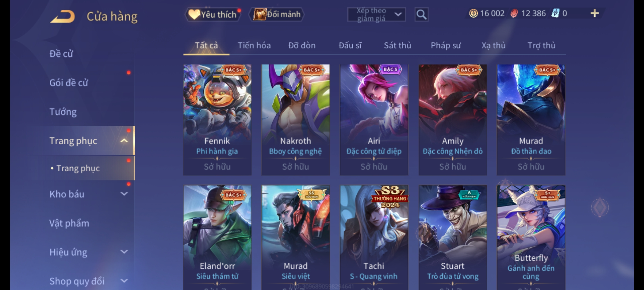Screen dimensions: 644x290
Task: Switch to the Pháp sư tab
Action: 445,45
